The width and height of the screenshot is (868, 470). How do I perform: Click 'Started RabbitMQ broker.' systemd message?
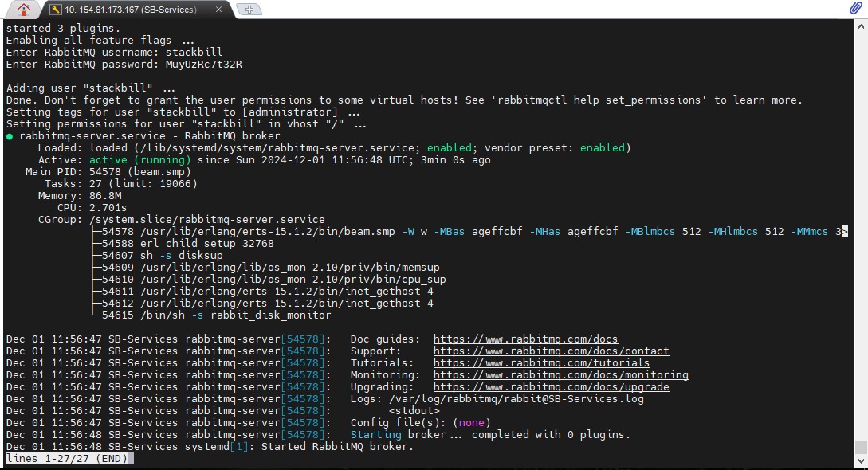(338, 447)
